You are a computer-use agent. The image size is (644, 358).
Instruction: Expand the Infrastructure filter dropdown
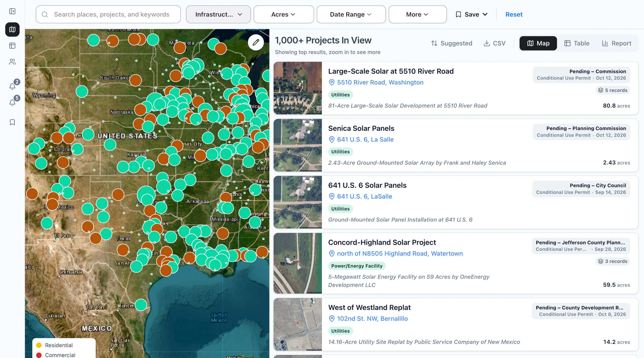tap(218, 14)
